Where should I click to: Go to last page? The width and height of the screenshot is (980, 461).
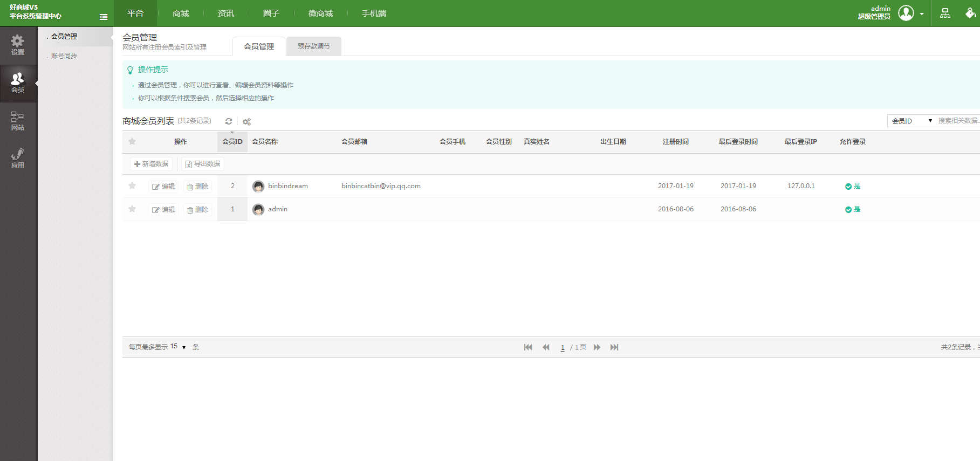(x=614, y=347)
